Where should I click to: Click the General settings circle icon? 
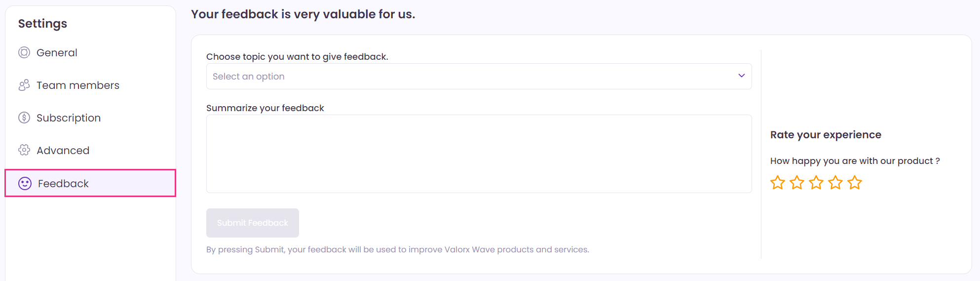pos(24,52)
